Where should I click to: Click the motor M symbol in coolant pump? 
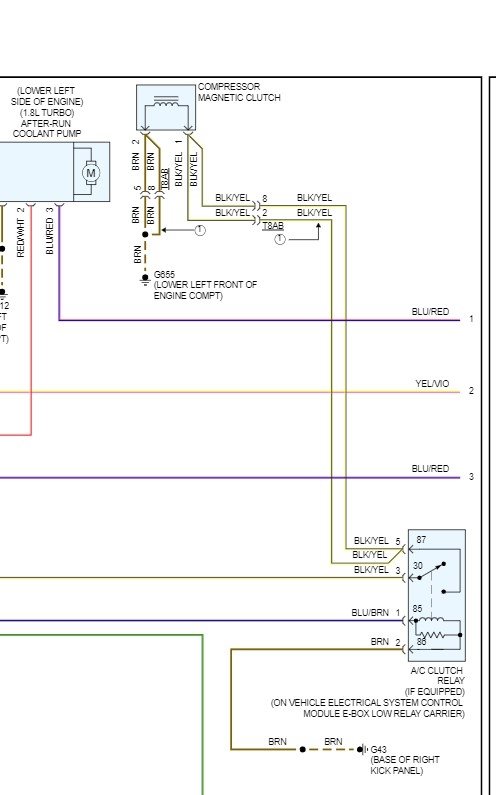91,172
